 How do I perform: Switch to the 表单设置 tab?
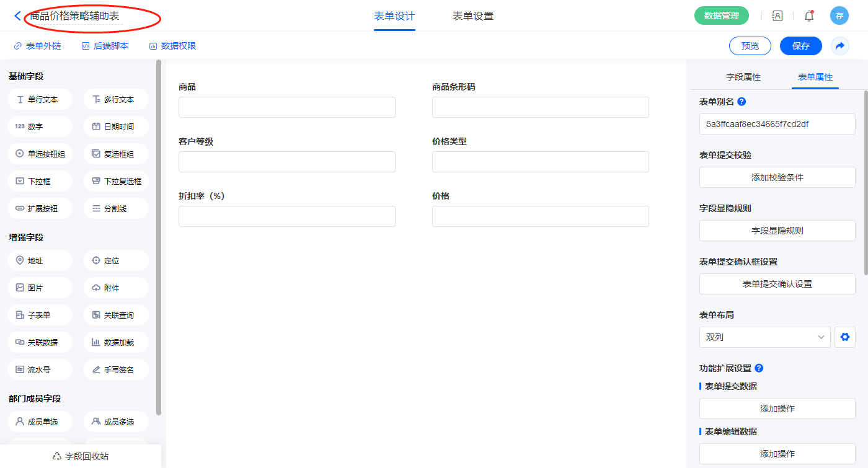[473, 16]
